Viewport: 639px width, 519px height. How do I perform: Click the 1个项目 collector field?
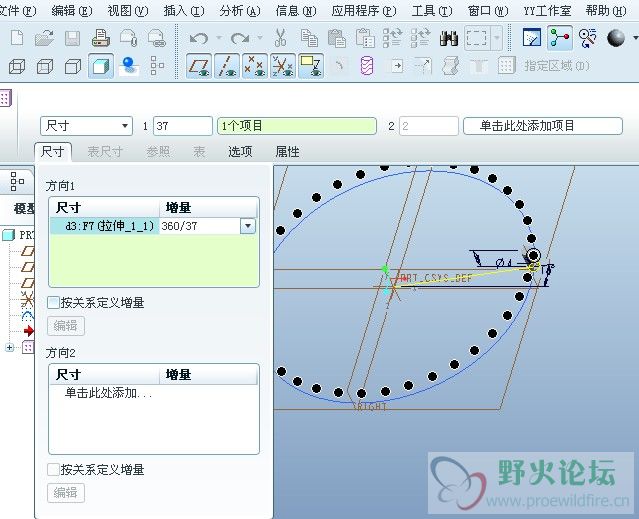pyautogui.click(x=297, y=126)
